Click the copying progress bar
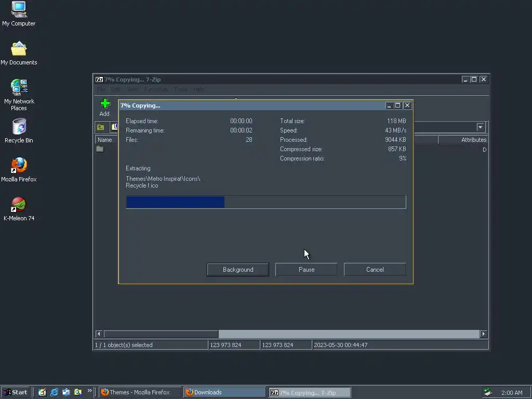The width and height of the screenshot is (532, 399). [265, 202]
